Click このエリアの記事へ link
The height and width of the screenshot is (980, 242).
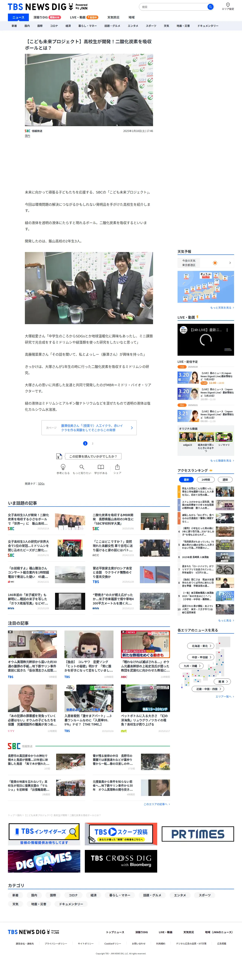tap(156, 804)
